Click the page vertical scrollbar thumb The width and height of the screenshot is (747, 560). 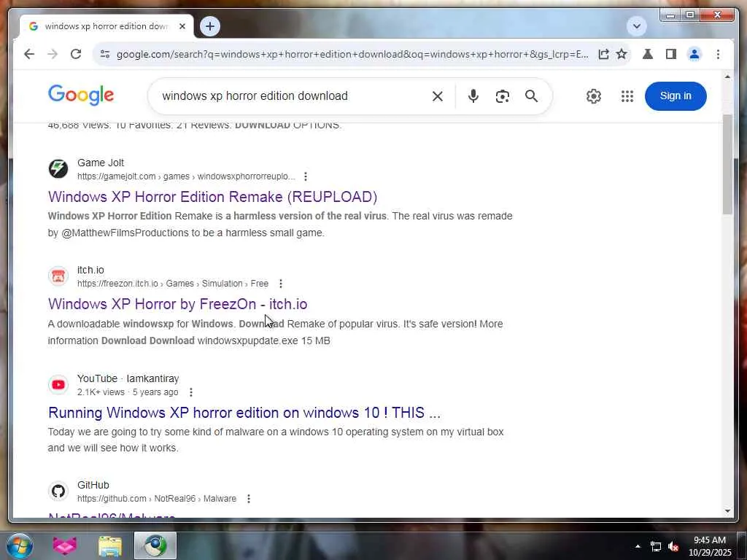click(x=727, y=164)
